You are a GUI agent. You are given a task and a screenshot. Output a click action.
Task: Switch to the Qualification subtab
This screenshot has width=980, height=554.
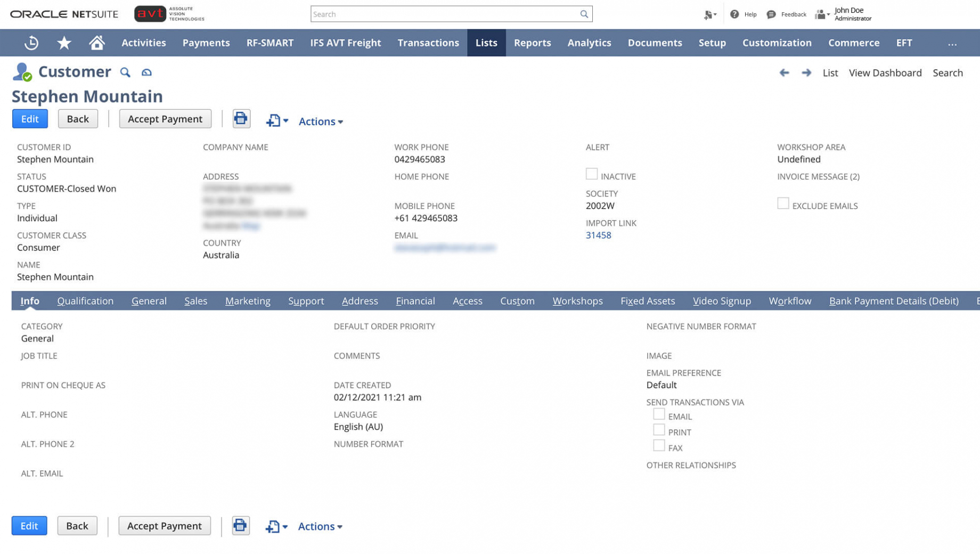[x=85, y=301]
